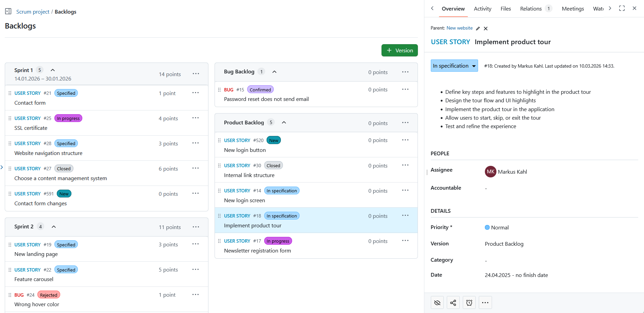Show hidden tabs with the right chevron

coord(610,8)
